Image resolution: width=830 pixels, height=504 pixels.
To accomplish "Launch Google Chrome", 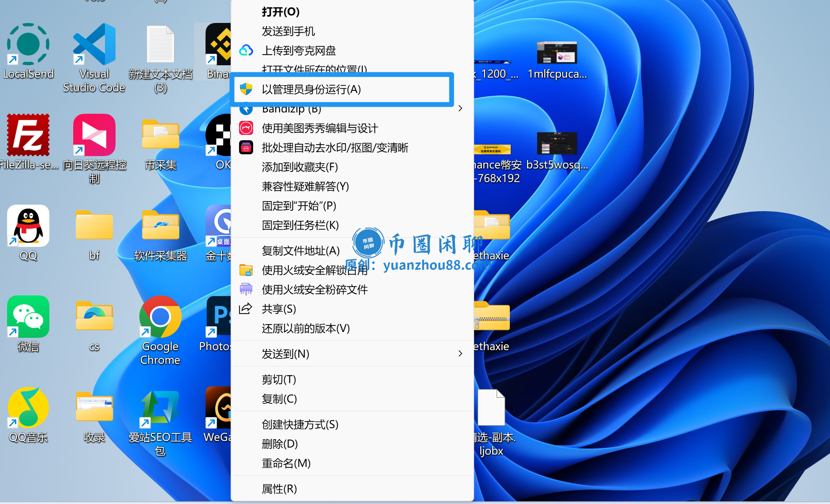I will (x=160, y=317).
